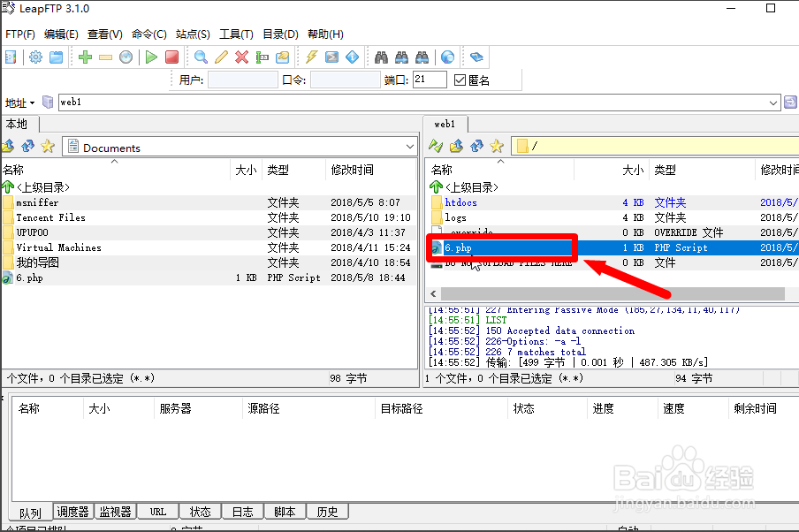Click the green play transfer icon

click(151, 57)
